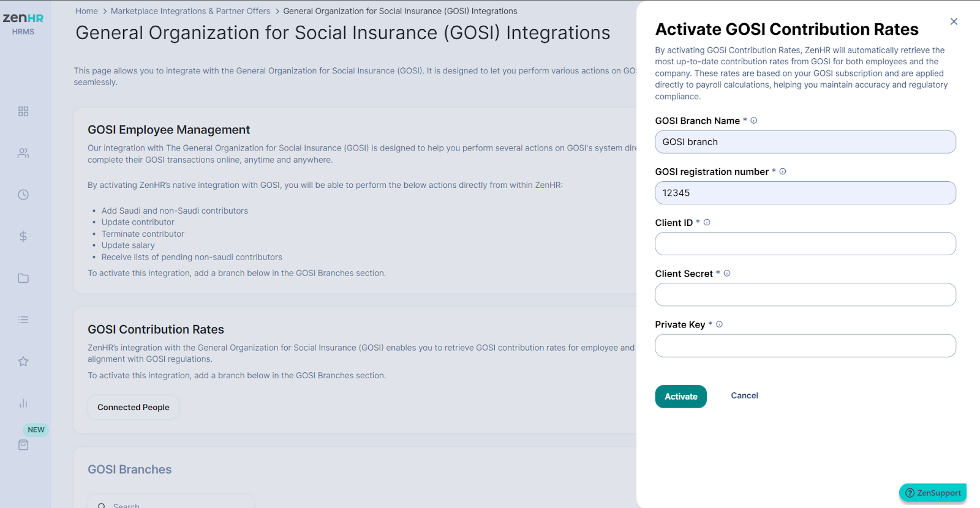
Task: Click the Connected People button
Action: [x=134, y=407]
